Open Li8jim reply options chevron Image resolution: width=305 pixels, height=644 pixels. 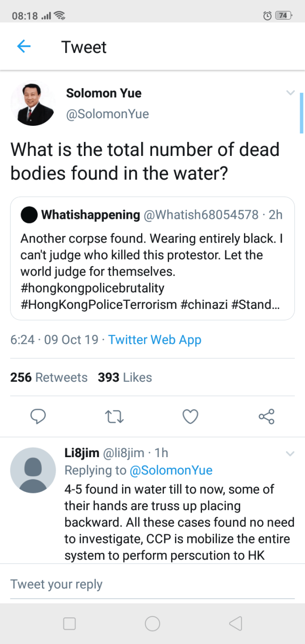point(290,454)
